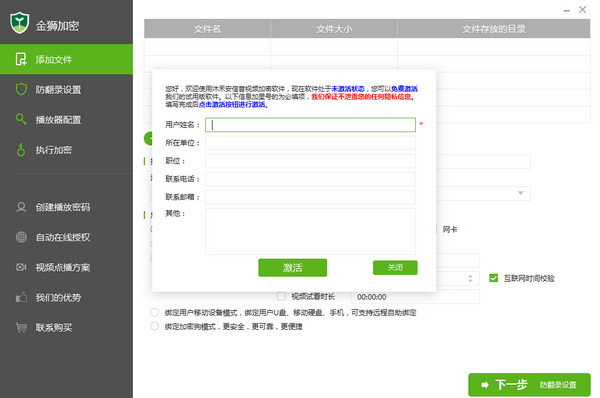Focus the 职位 input field
This screenshot has width=600, height=398.
(310, 161)
